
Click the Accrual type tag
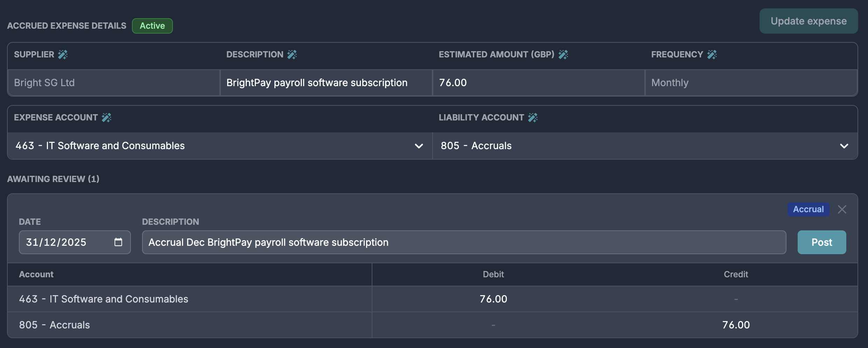[808, 209]
